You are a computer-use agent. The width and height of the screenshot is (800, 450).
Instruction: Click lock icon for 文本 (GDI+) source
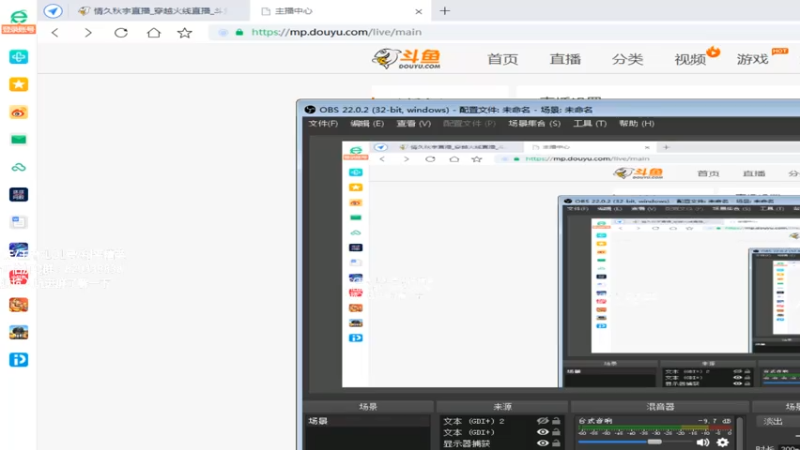[556, 432]
